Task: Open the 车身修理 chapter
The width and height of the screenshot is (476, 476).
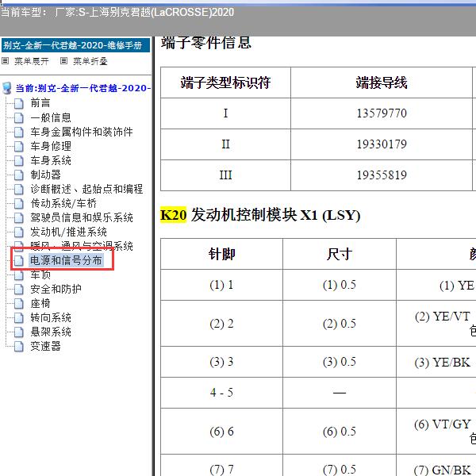Action: 51,146
